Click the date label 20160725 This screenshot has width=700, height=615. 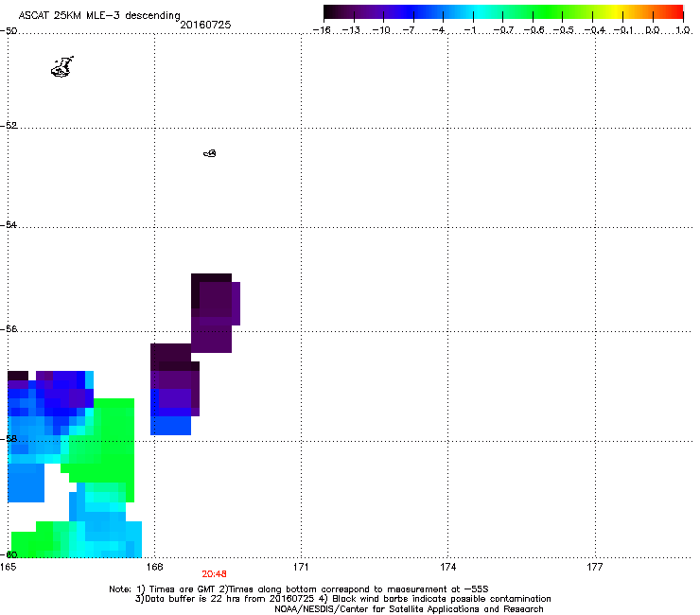[x=205, y=25]
